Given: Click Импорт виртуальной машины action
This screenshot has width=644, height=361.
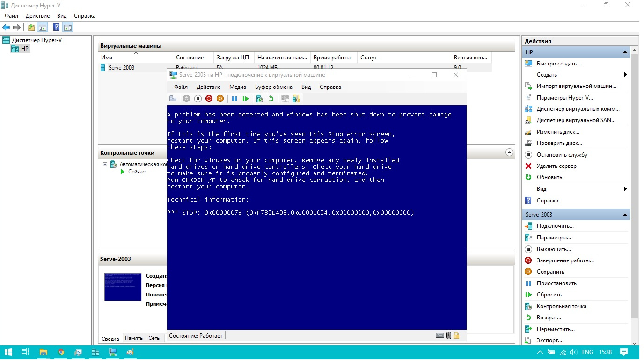Looking at the screenshot, I should point(576,86).
